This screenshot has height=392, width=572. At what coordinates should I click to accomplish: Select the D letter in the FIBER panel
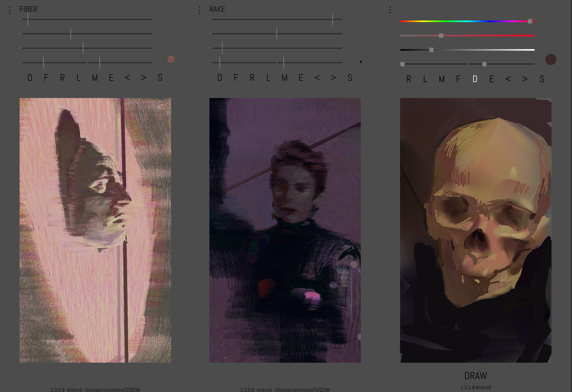pyautogui.click(x=30, y=78)
